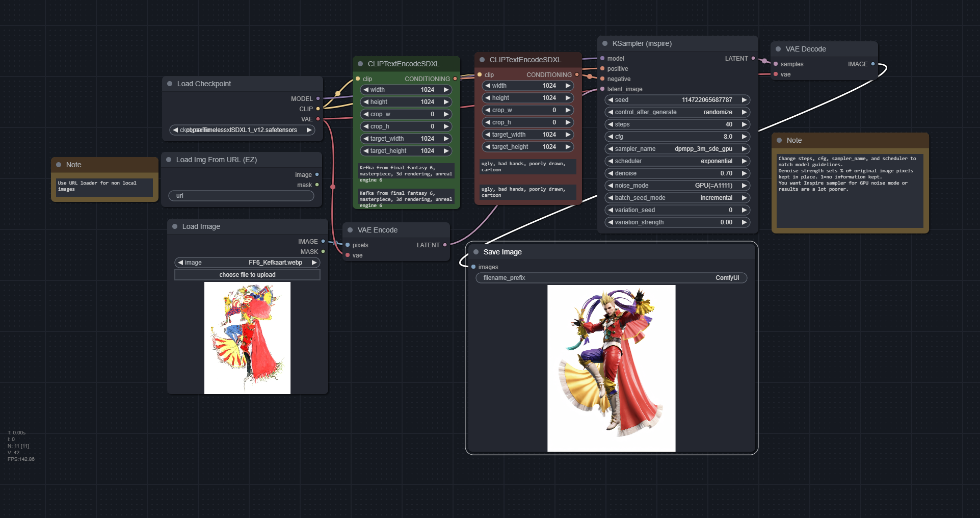Click the url input field in Load Img node
The width and height of the screenshot is (980, 518).
click(241, 196)
